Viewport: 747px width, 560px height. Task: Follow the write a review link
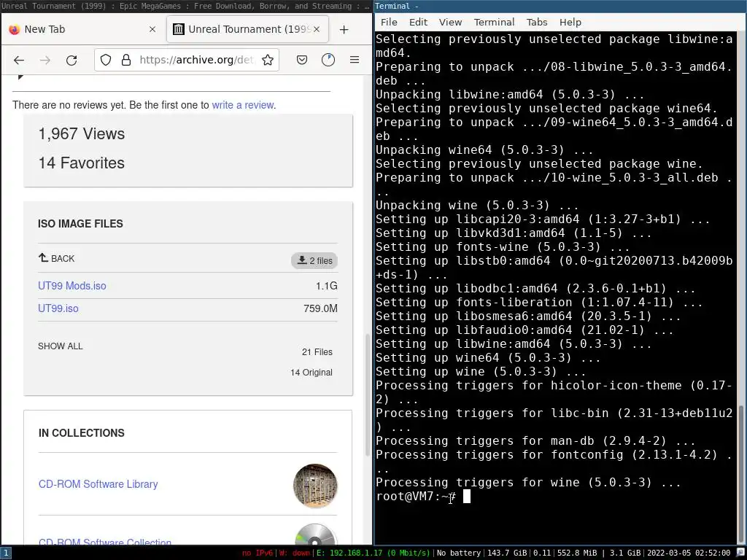pyautogui.click(x=243, y=105)
